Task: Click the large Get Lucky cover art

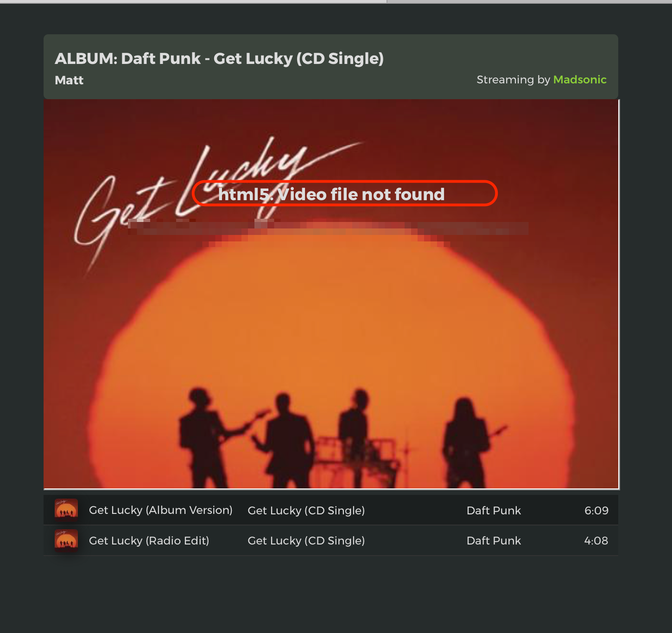Action: click(x=331, y=294)
